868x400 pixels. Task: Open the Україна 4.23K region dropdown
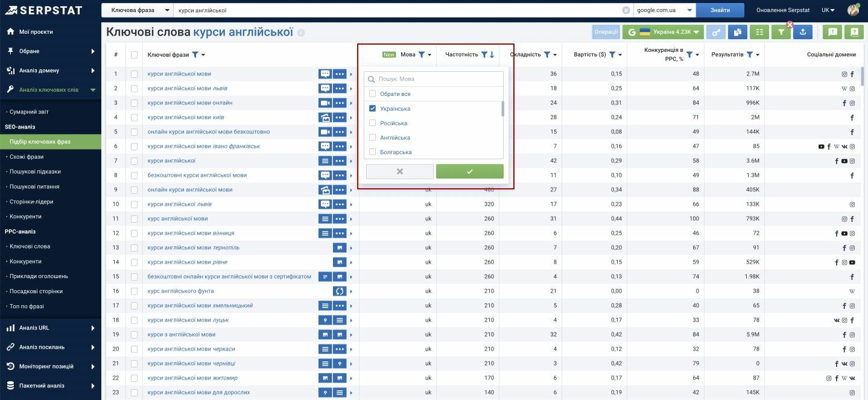point(663,32)
